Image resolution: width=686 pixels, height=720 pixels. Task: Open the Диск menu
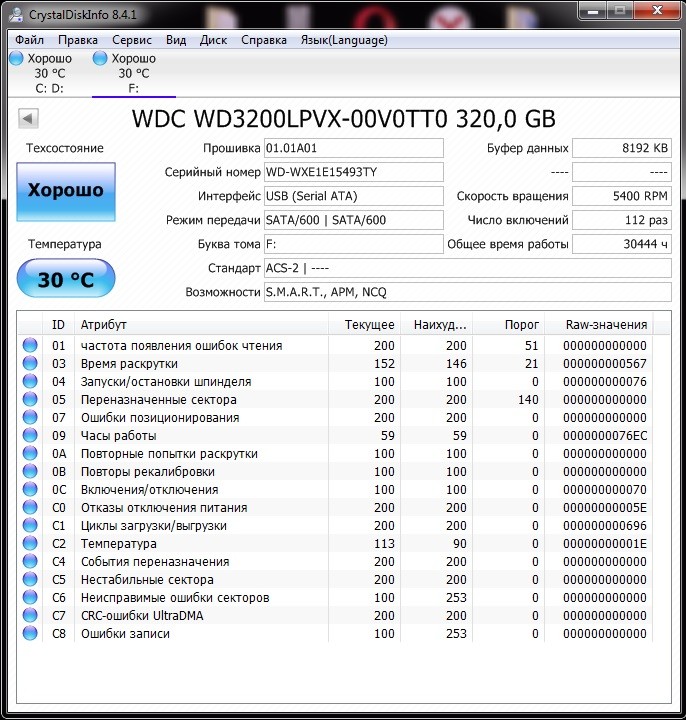click(213, 40)
